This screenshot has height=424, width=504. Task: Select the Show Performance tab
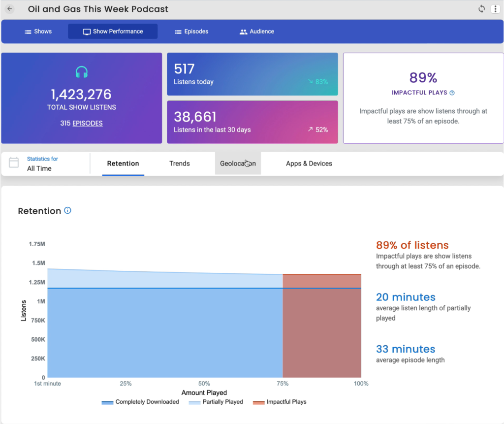click(113, 32)
